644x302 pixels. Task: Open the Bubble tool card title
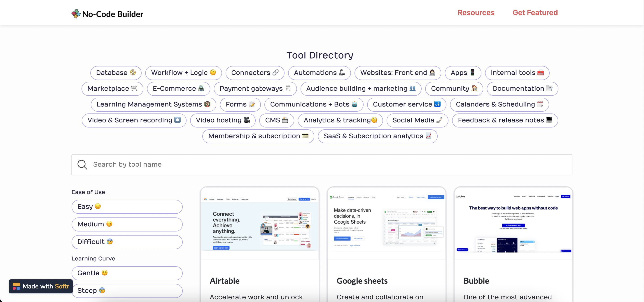click(x=476, y=281)
